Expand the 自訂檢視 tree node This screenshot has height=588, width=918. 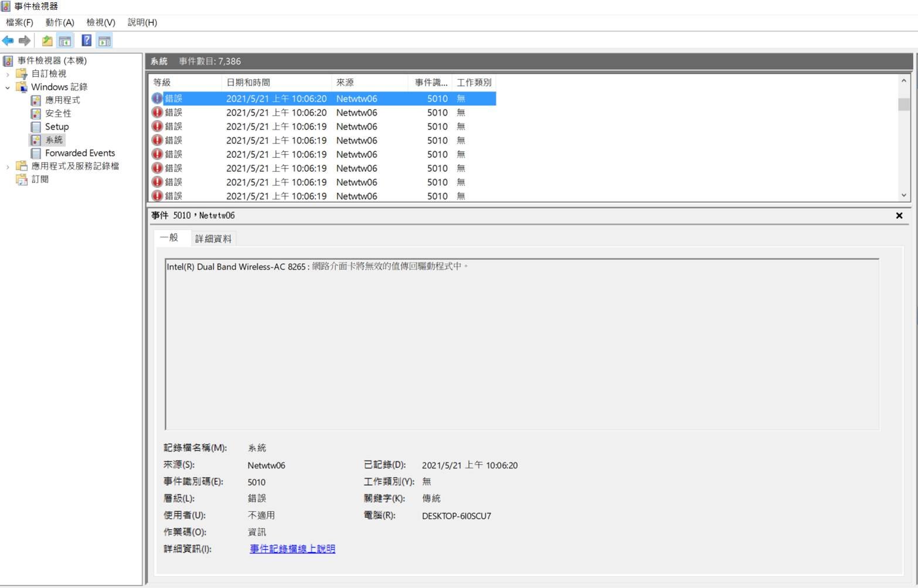click(8, 74)
